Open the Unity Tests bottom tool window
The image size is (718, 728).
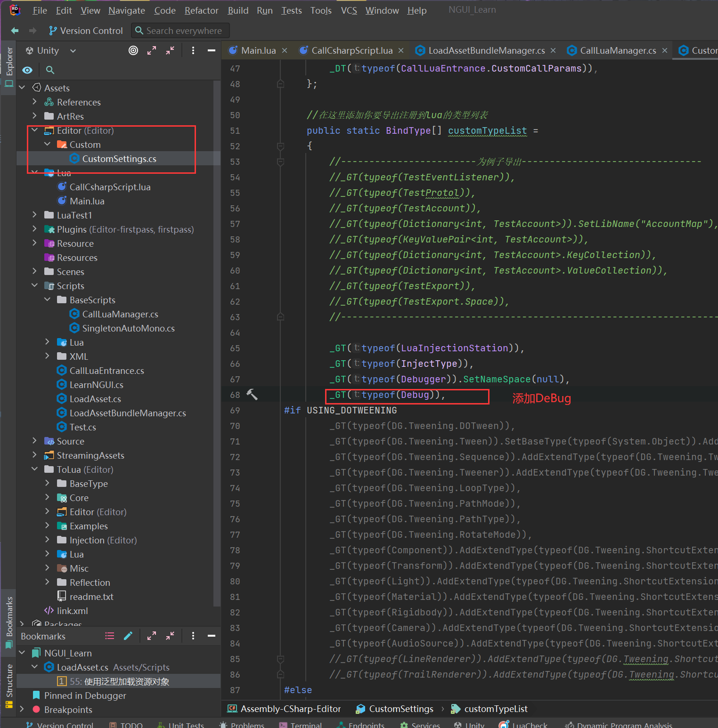click(x=181, y=725)
